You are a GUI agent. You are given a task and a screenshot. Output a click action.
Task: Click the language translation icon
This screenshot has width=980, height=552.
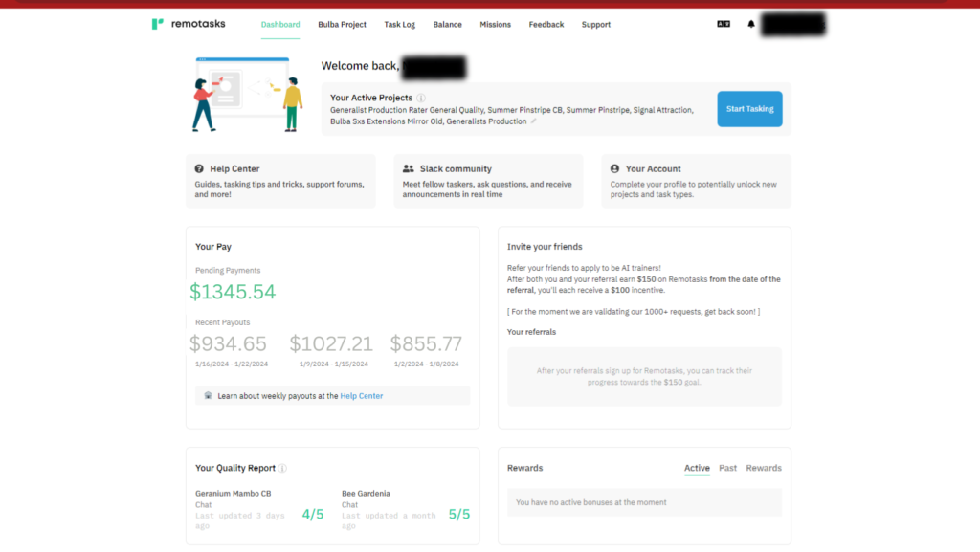point(723,24)
